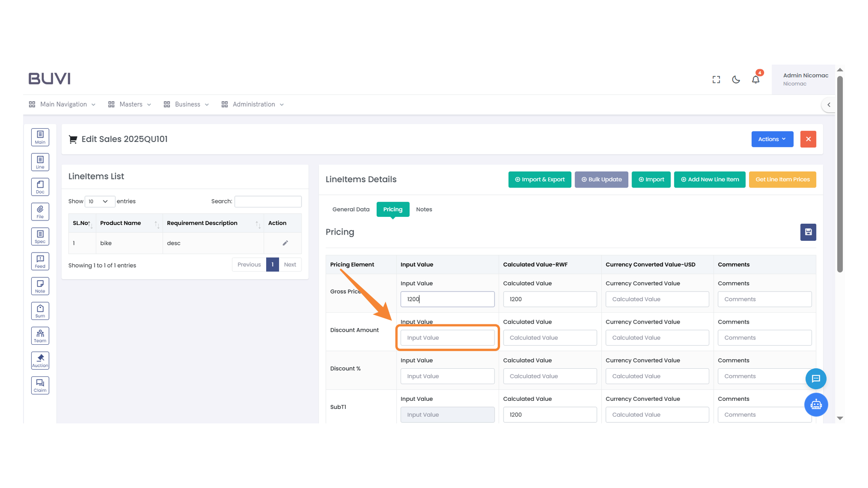Change Show entries count dropdown
The height and width of the screenshot is (488, 868).
99,201
